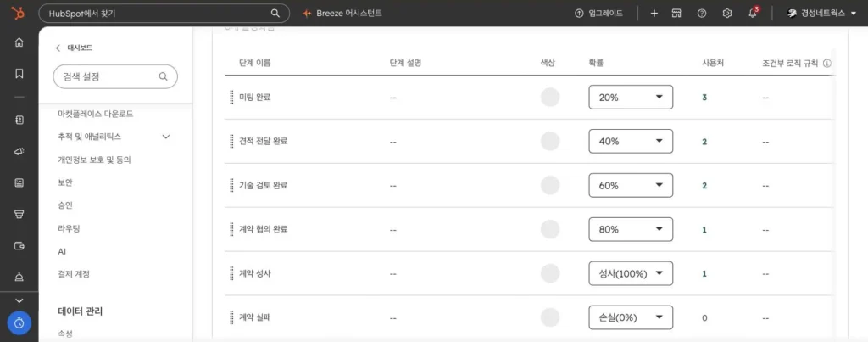Click the 검색 설정 search field
Image resolution: width=868 pixels, height=342 pixels.
point(115,77)
